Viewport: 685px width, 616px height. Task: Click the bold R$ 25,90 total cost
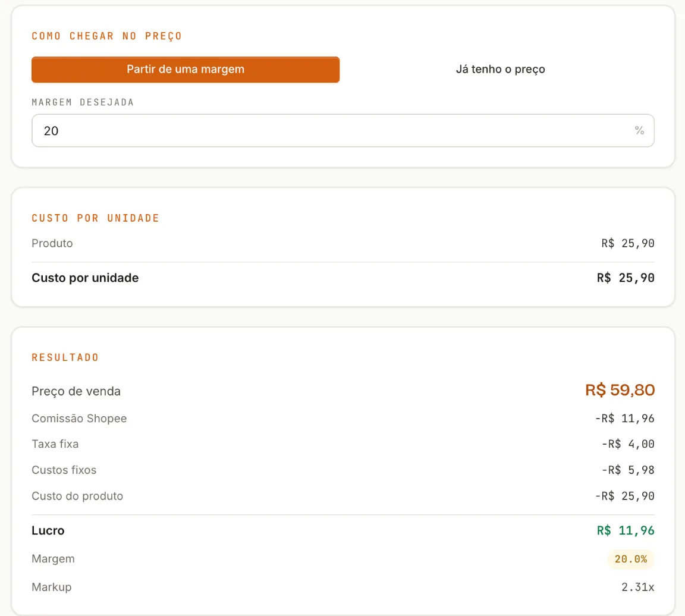click(626, 278)
